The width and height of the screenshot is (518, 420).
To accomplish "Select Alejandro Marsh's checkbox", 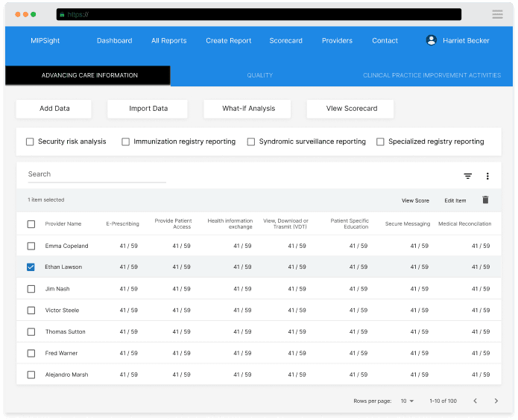I will point(31,375).
